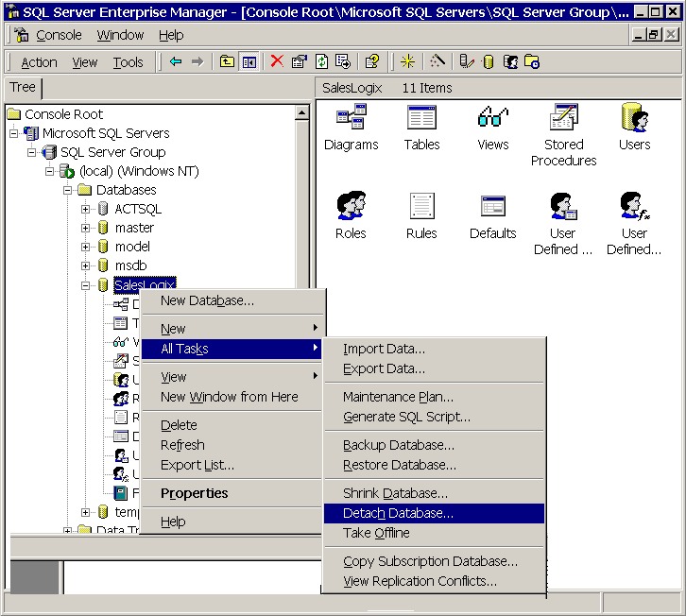Click the Export List toolbar icon
This screenshot has width=686, height=616.
[x=343, y=61]
